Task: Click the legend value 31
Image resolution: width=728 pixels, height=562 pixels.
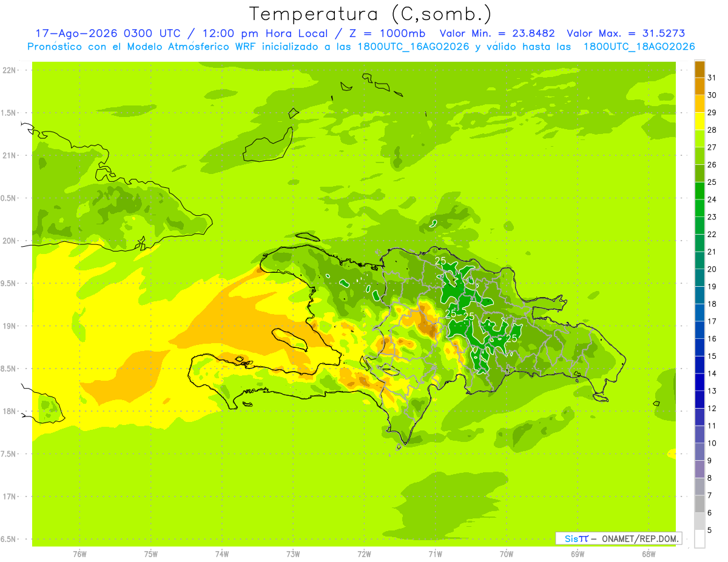Action: [x=712, y=78]
